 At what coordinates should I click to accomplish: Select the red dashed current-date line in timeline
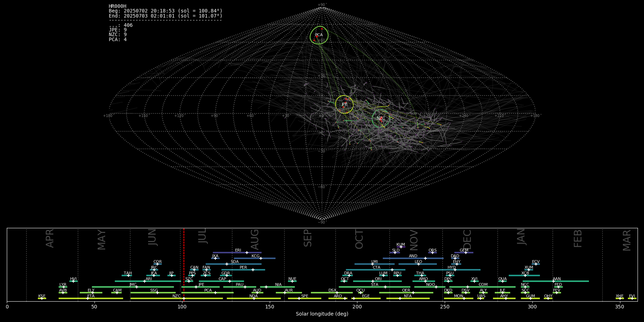(x=184, y=265)
